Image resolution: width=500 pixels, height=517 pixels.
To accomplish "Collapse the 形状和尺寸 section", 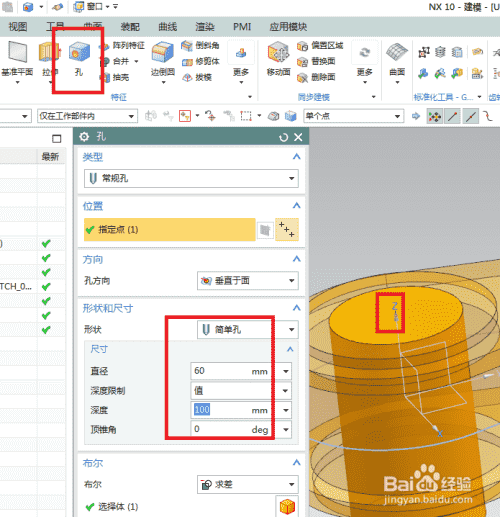I will point(296,308).
